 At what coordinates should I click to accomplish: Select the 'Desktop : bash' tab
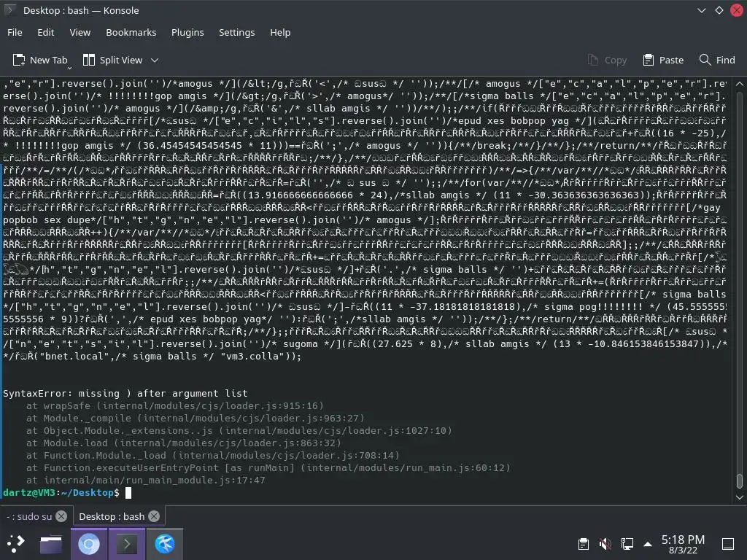[112, 517]
